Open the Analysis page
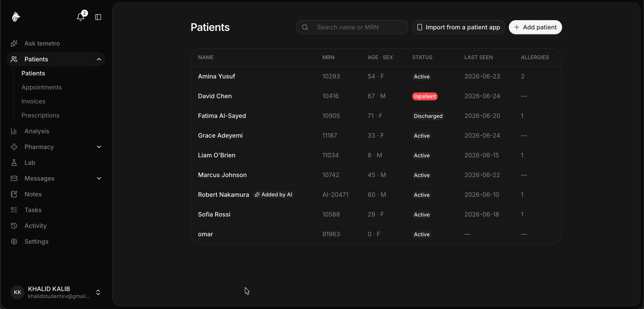This screenshot has width=644, height=309. pos(56,131)
